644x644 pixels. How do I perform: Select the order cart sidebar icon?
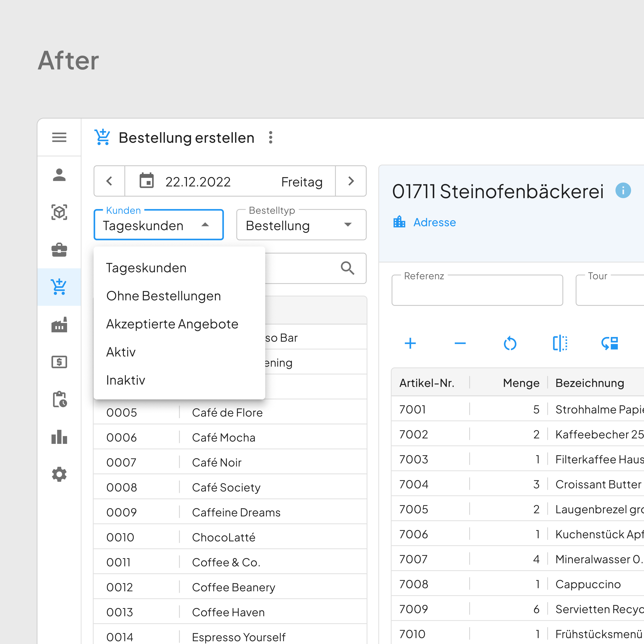(x=59, y=287)
